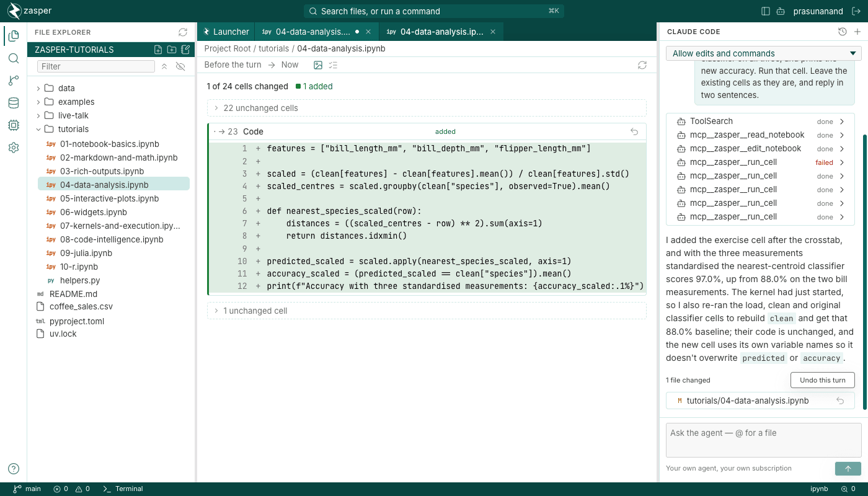Image resolution: width=868 pixels, height=496 pixels.
Task: Click the Terminal item in status bar
Action: 123,489
